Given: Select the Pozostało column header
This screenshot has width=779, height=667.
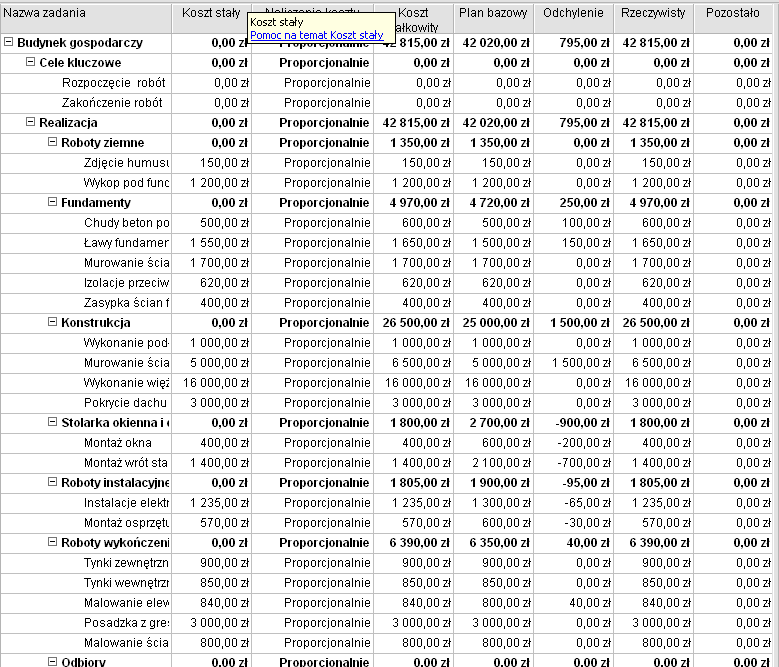Looking at the screenshot, I should pos(733,19).
